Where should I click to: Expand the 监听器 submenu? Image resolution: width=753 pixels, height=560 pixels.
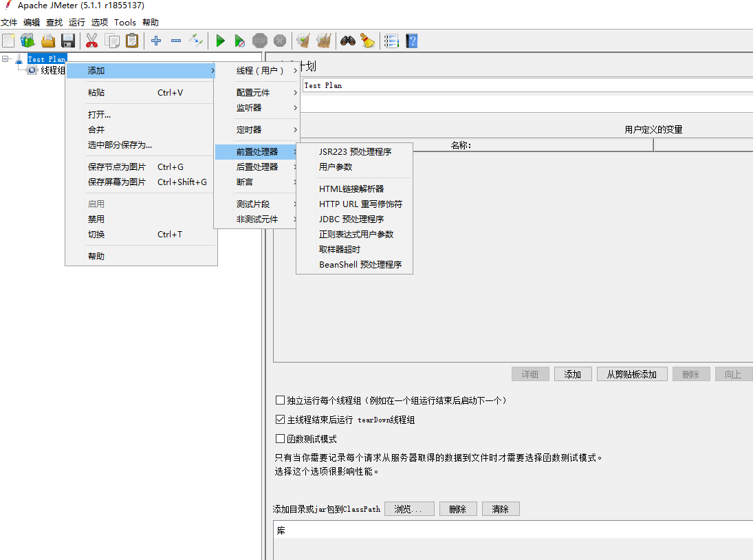(x=257, y=107)
